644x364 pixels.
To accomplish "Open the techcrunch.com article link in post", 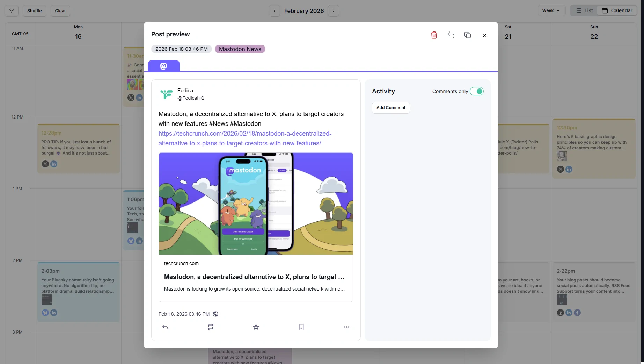I will point(245,138).
